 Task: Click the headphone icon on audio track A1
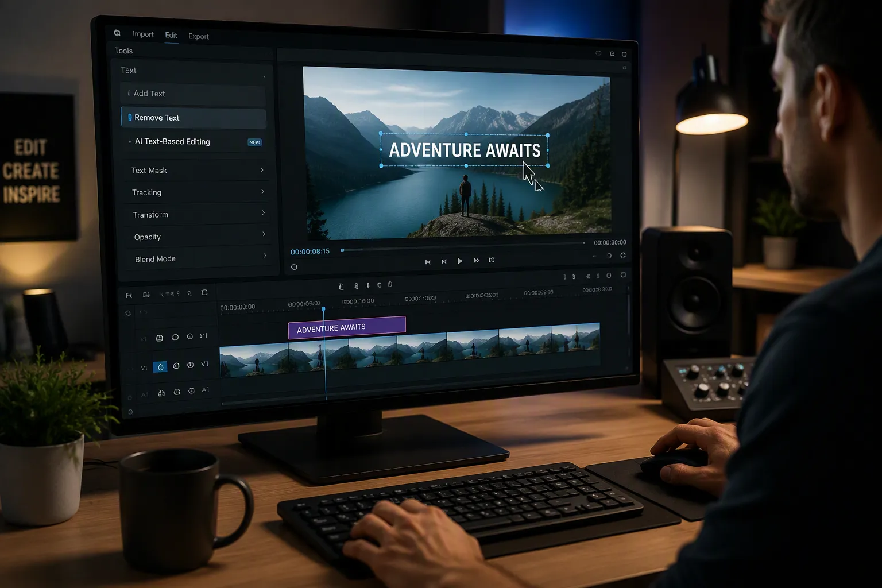pyautogui.click(x=177, y=392)
